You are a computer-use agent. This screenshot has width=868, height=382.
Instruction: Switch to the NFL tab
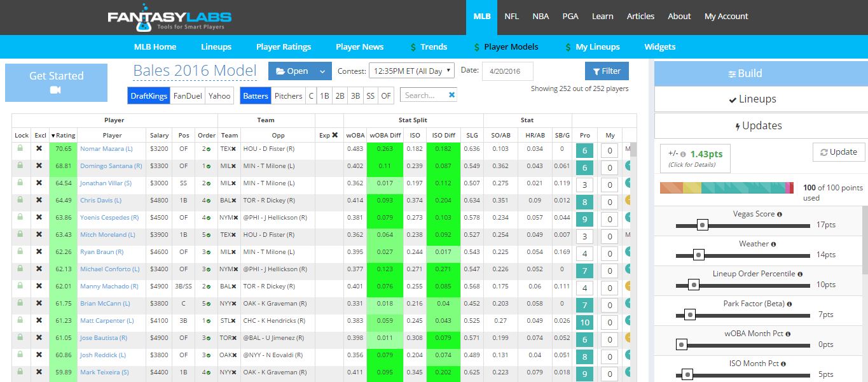pyautogui.click(x=511, y=17)
